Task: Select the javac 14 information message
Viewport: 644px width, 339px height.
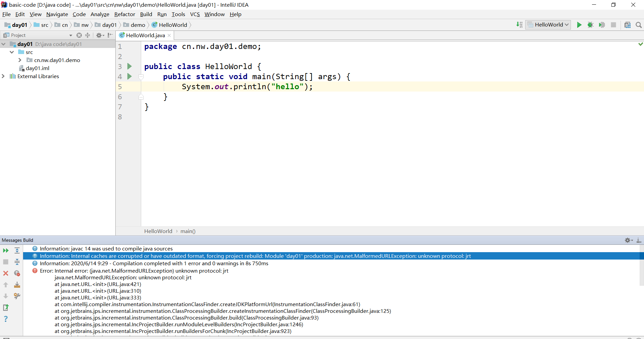Action: 106,248
